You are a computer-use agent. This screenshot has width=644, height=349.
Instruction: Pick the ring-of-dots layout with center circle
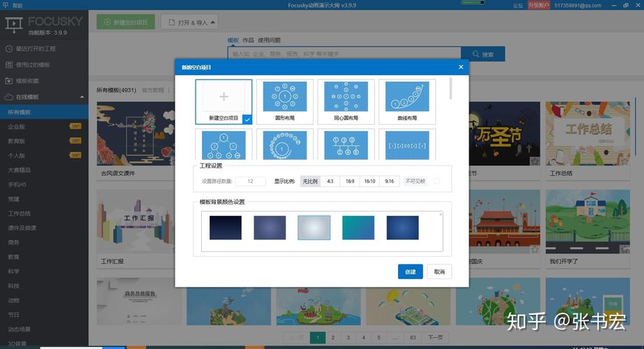click(284, 144)
